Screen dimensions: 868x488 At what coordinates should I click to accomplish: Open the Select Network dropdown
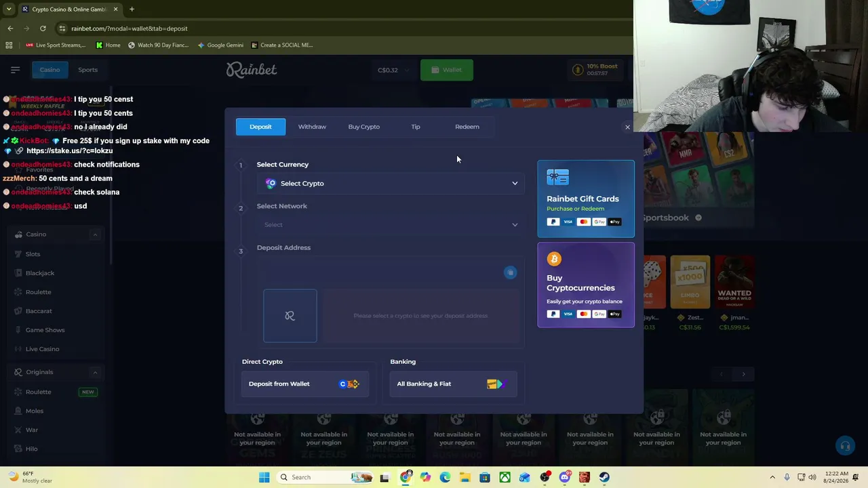(390, 224)
